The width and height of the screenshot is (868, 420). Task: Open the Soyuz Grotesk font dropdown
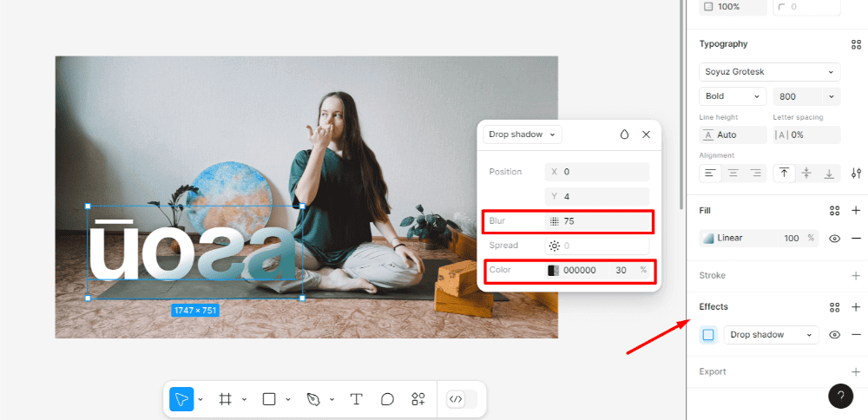click(x=770, y=72)
